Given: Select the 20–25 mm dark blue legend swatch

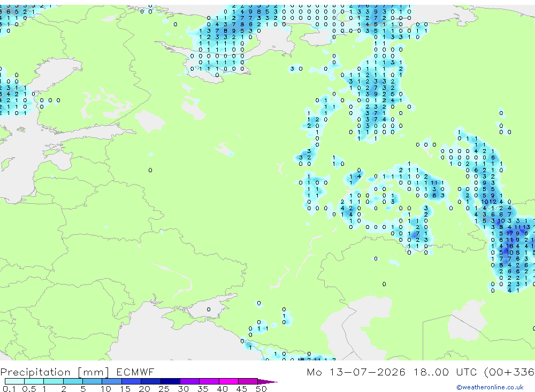Looking at the screenshot, I should 150,381.
